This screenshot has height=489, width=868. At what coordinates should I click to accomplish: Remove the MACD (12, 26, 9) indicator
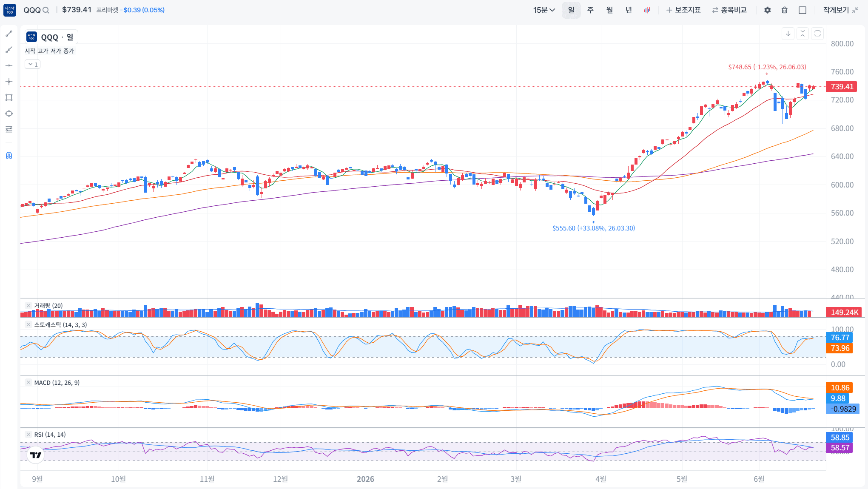tap(28, 382)
